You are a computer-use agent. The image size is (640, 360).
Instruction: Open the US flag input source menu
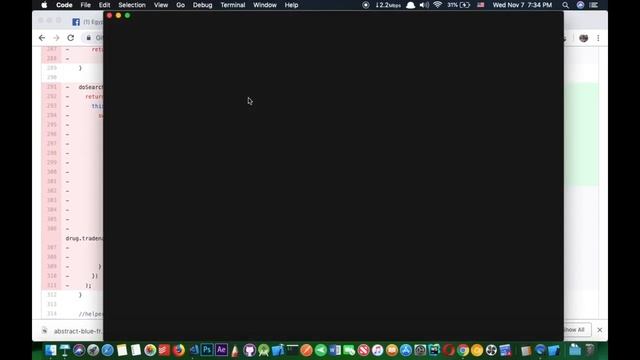point(481,5)
